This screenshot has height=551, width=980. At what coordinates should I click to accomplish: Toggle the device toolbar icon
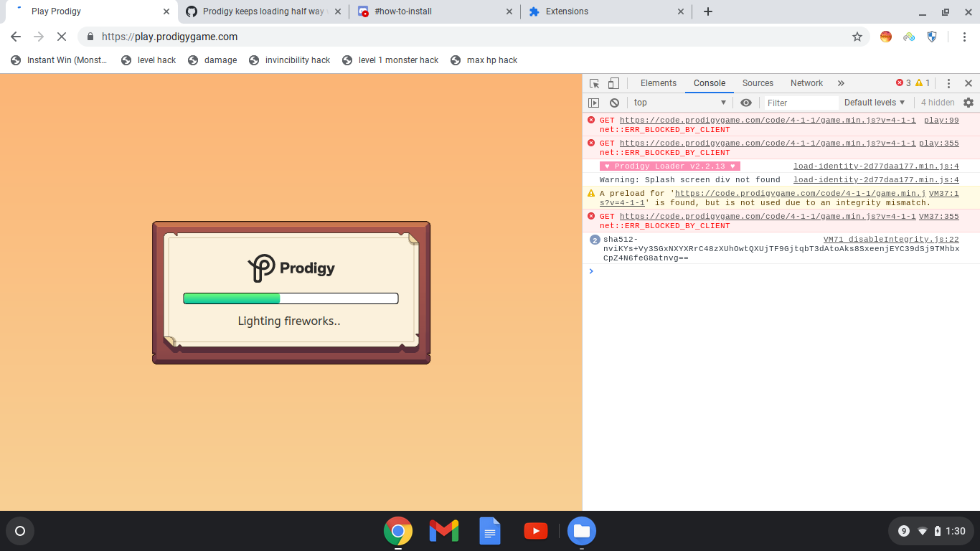613,83
